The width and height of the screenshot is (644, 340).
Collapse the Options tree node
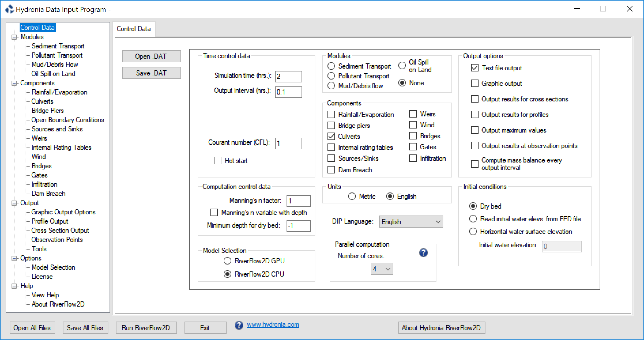(x=14, y=258)
